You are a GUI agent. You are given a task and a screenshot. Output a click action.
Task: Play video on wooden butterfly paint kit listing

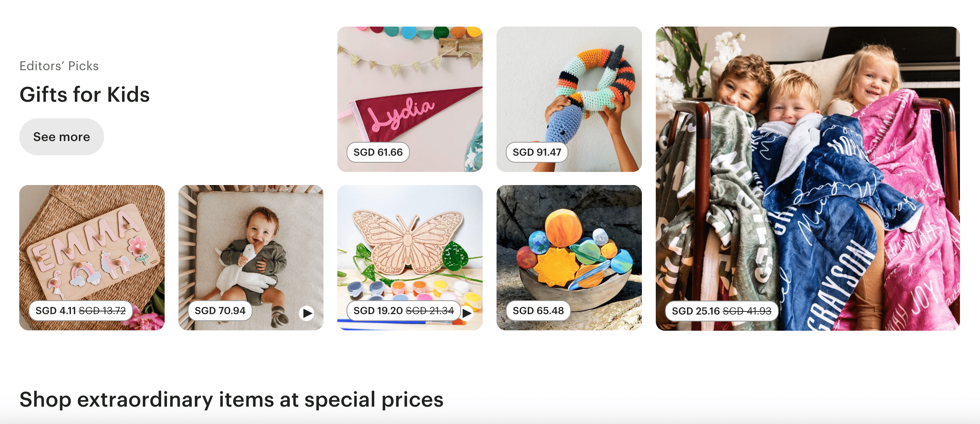[x=467, y=313]
